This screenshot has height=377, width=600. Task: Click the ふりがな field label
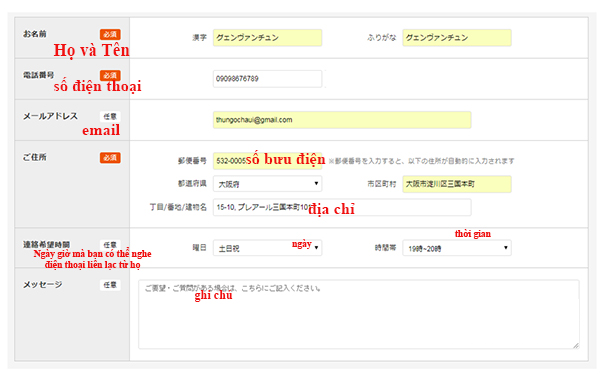coord(382,38)
